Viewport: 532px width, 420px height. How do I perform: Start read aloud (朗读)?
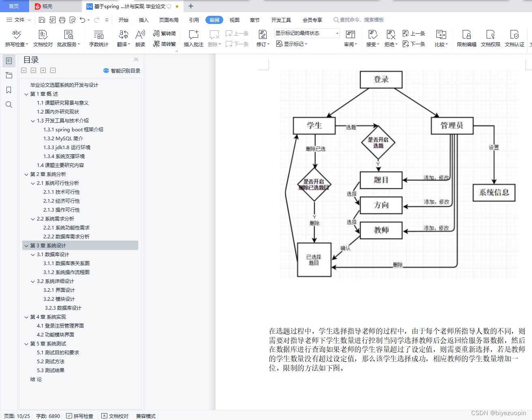140,39
